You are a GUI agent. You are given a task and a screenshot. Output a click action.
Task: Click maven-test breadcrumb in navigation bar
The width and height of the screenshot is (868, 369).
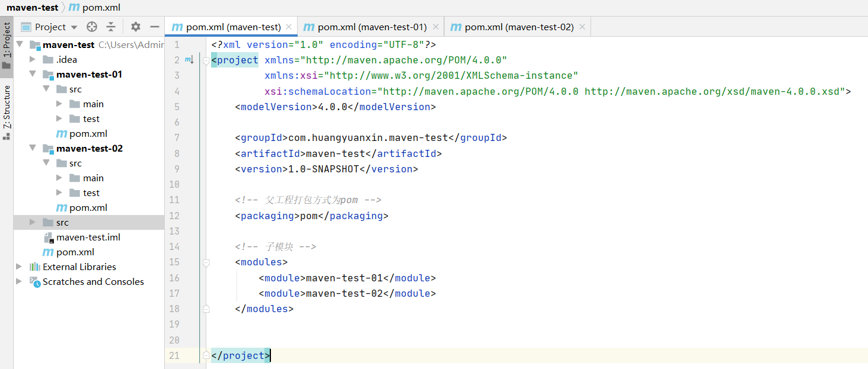(33, 8)
